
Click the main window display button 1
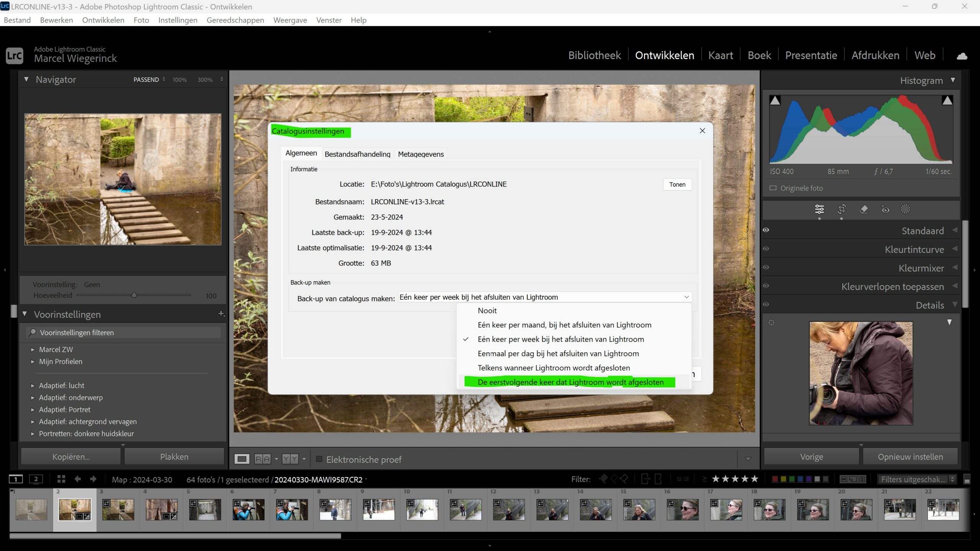[x=16, y=479]
